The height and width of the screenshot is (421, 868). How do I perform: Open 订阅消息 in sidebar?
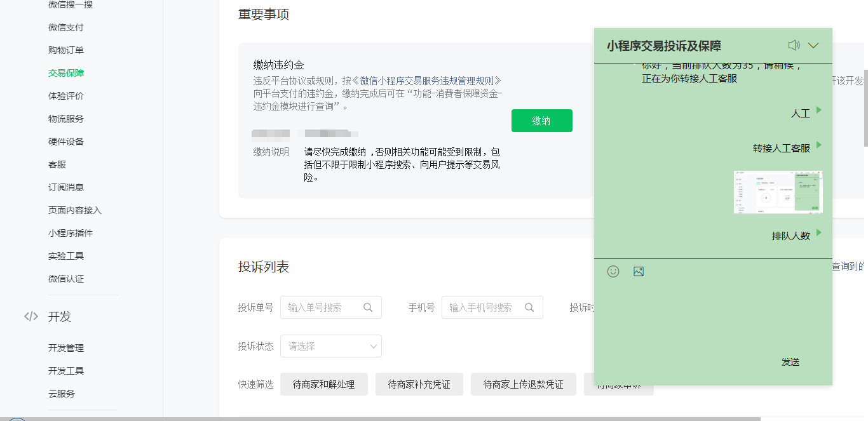pos(66,187)
